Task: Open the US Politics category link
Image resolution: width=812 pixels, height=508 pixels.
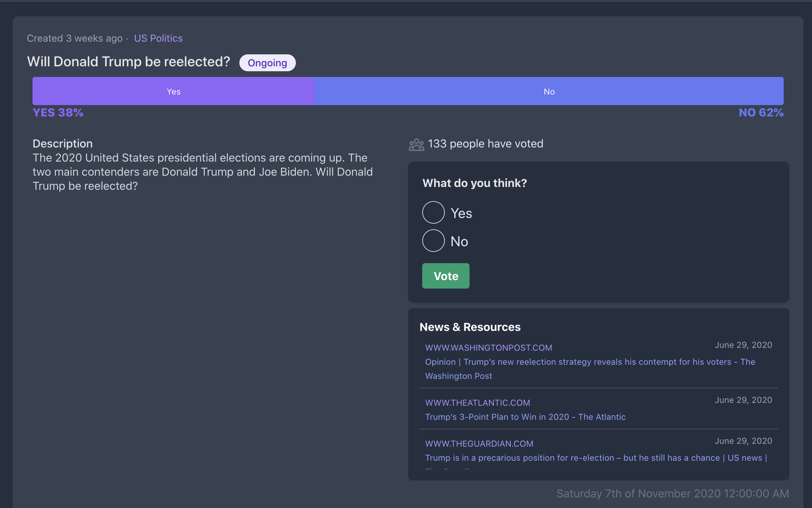Action: click(x=158, y=38)
